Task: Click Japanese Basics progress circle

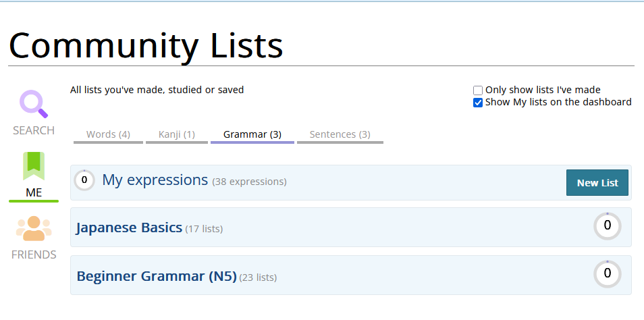Action: (607, 226)
